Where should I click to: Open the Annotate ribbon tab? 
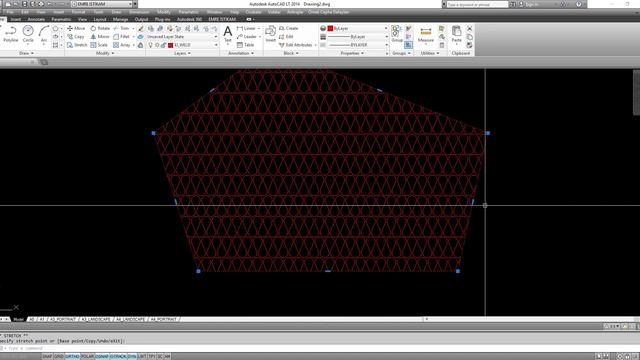(x=36, y=19)
